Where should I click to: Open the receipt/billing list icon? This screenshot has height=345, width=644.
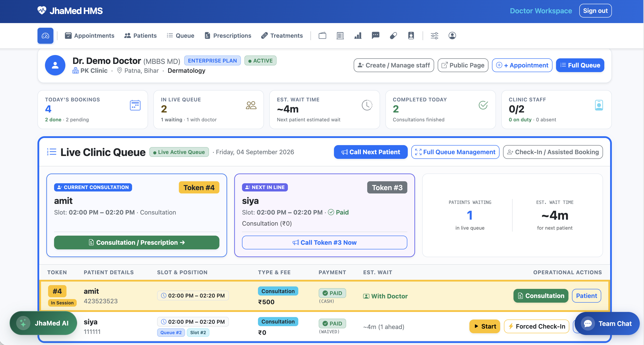[340, 35]
